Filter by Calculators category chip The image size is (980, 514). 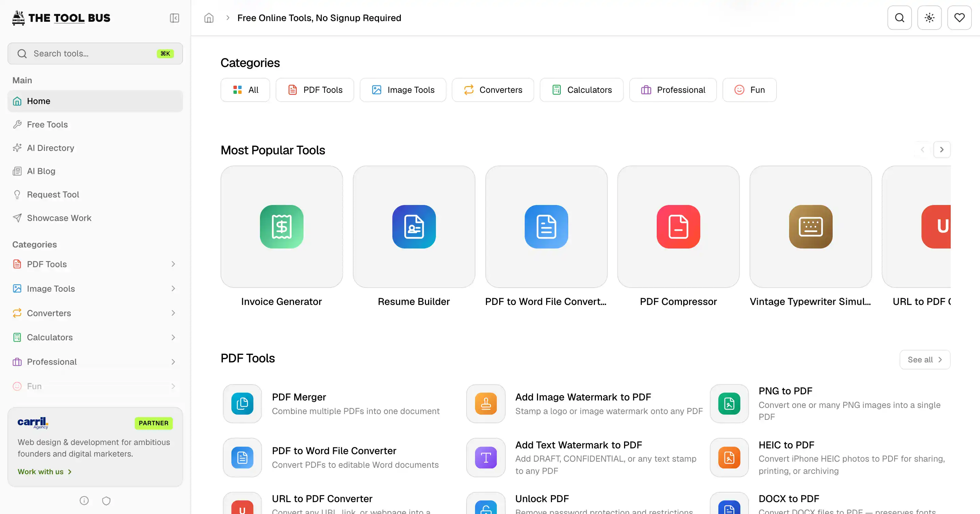click(581, 90)
